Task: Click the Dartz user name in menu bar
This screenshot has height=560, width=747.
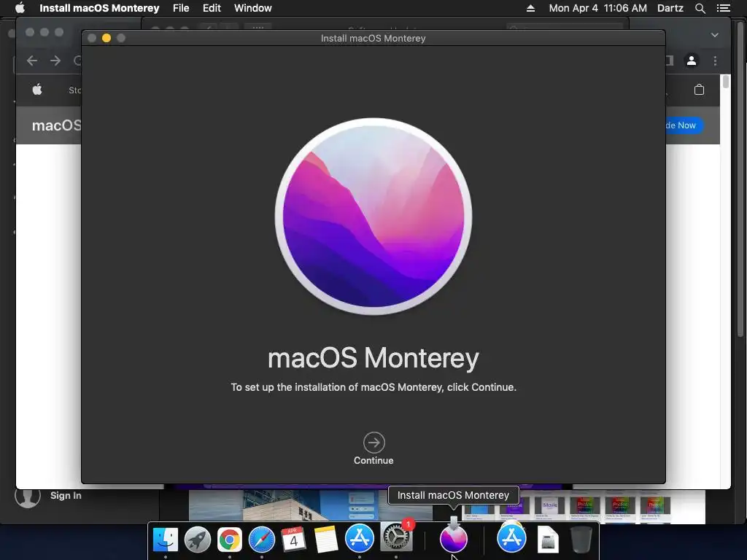Action: coord(670,8)
